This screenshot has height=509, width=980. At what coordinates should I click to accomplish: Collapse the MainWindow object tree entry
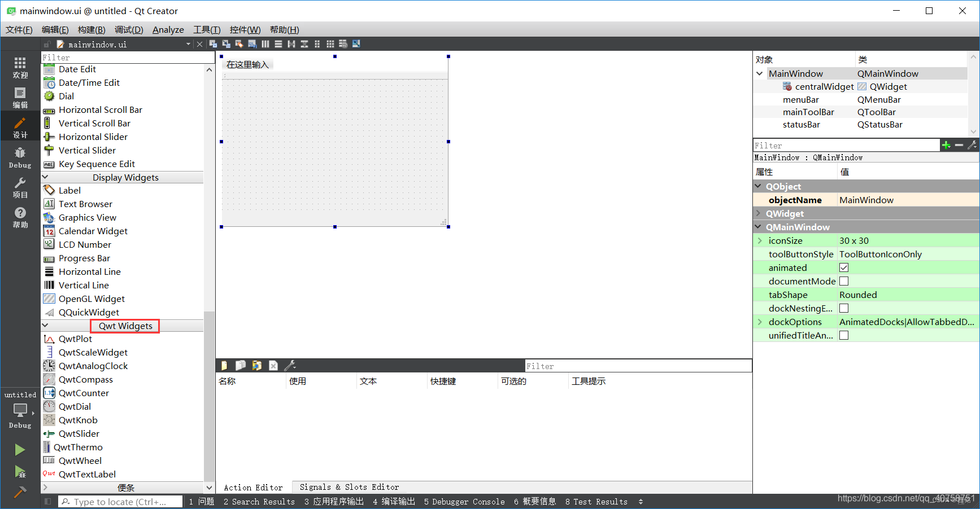(x=760, y=73)
